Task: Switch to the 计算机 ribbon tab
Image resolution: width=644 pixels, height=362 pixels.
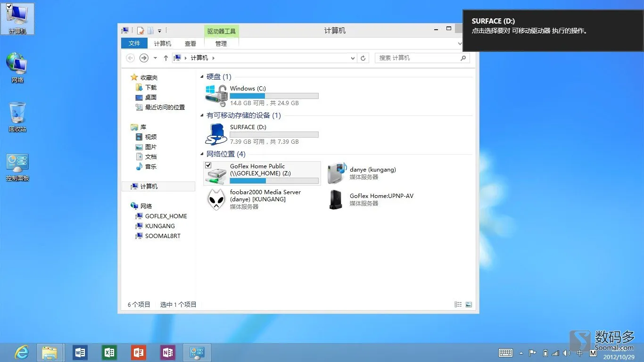Action: point(163,43)
